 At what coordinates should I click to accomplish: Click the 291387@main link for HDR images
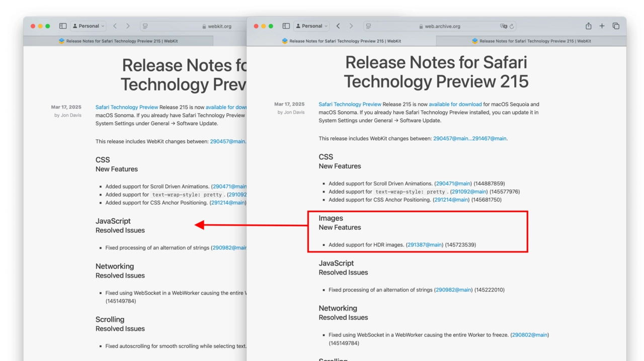(x=424, y=245)
